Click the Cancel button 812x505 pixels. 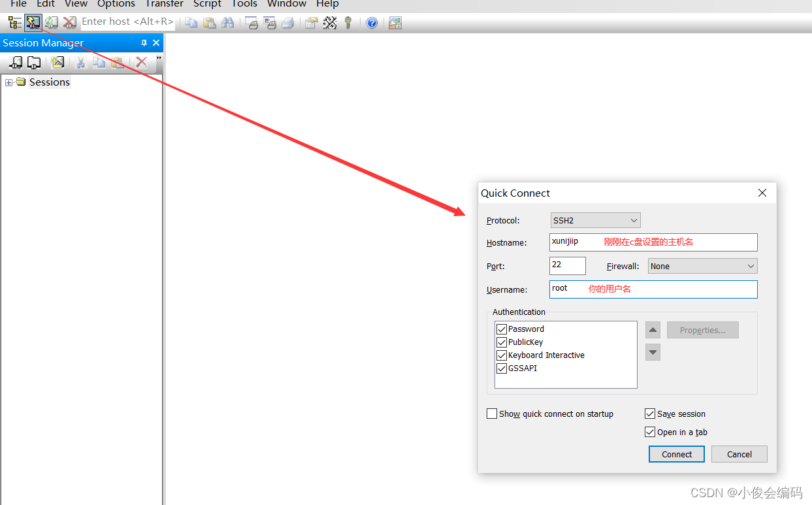(x=739, y=454)
